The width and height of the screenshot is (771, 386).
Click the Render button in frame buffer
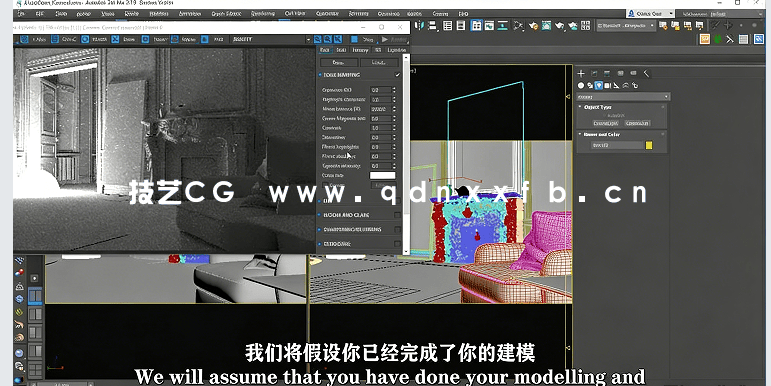pos(394,39)
